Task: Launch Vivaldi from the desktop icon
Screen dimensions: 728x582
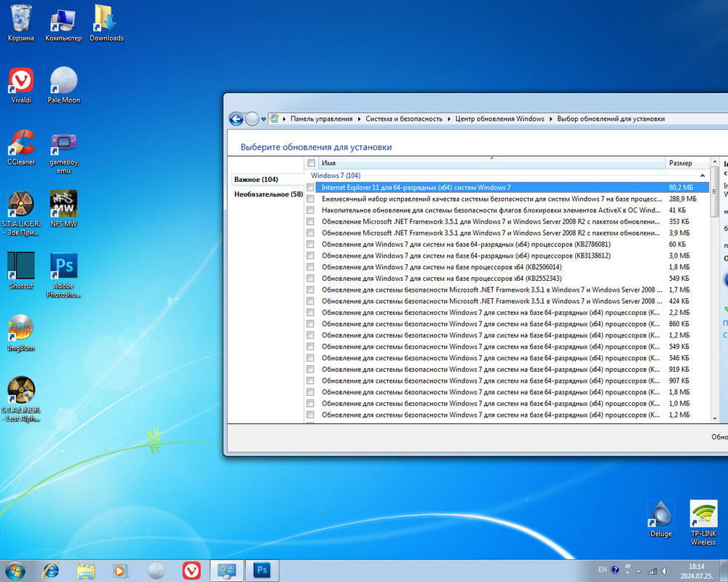Action: (21, 85)
